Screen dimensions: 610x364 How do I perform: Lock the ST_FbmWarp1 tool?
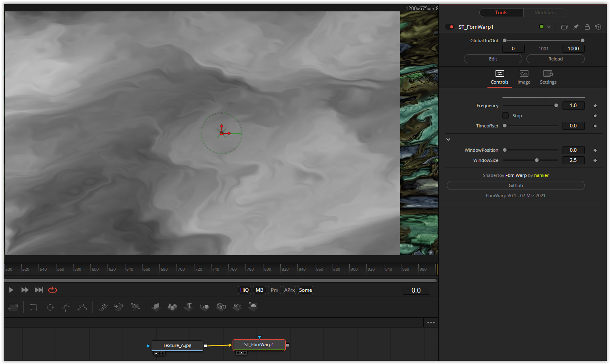point(587,27)
